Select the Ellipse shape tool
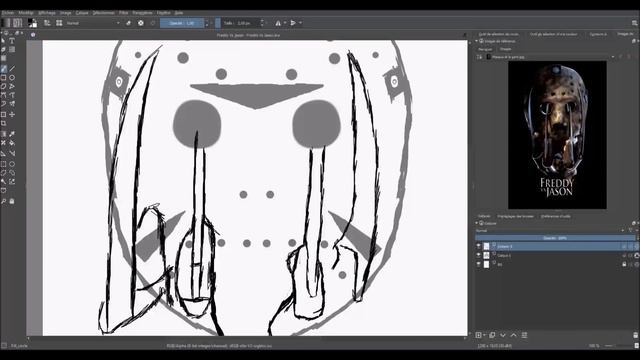The image size is (640, 360). [x=12, y=78]
